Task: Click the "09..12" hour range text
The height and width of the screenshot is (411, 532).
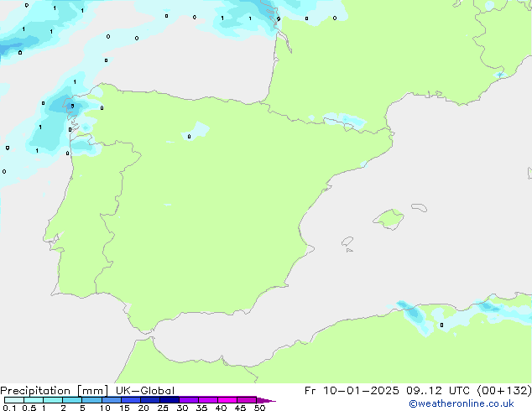Action: [424, 391]
